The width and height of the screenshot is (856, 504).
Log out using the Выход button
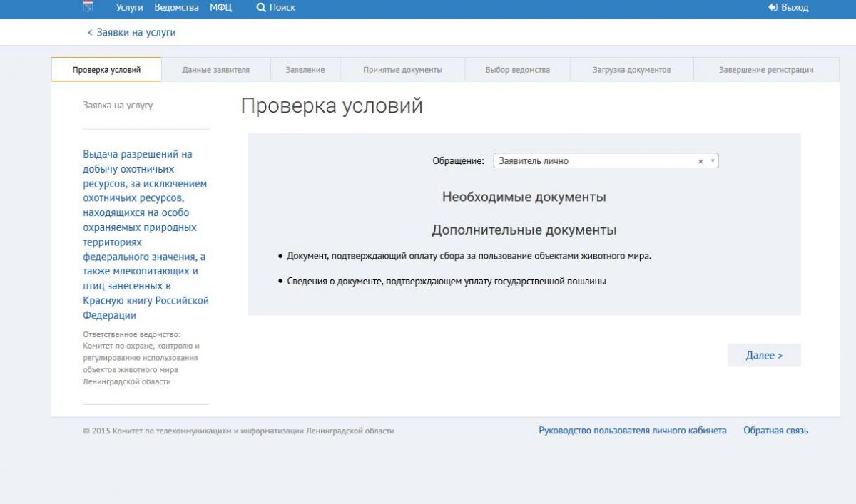(788, 7)
